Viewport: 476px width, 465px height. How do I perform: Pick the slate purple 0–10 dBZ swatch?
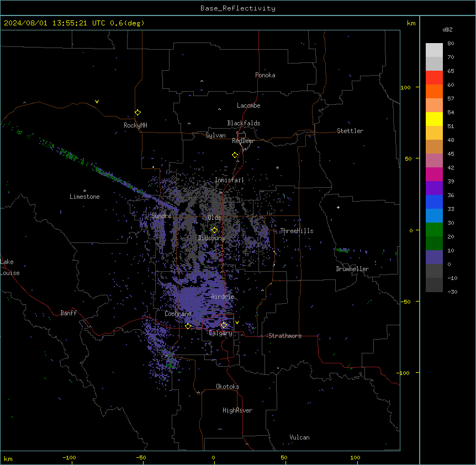[x=434, y=257]
